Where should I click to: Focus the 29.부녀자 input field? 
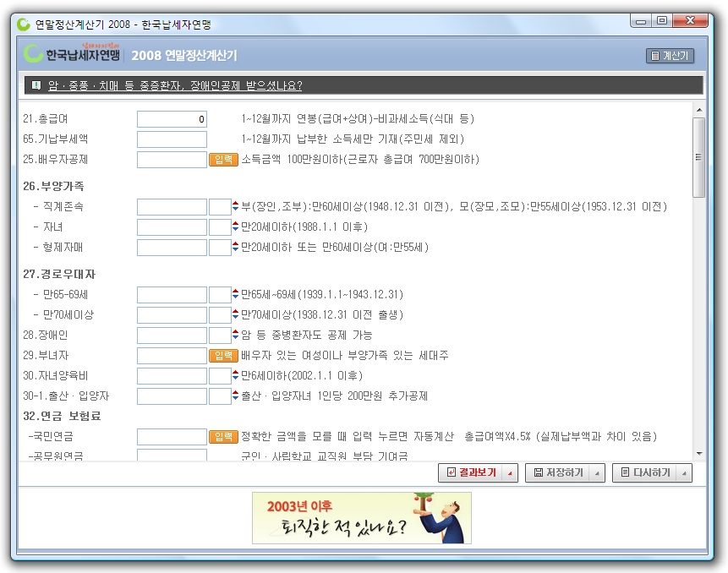[x=172, y=356]
